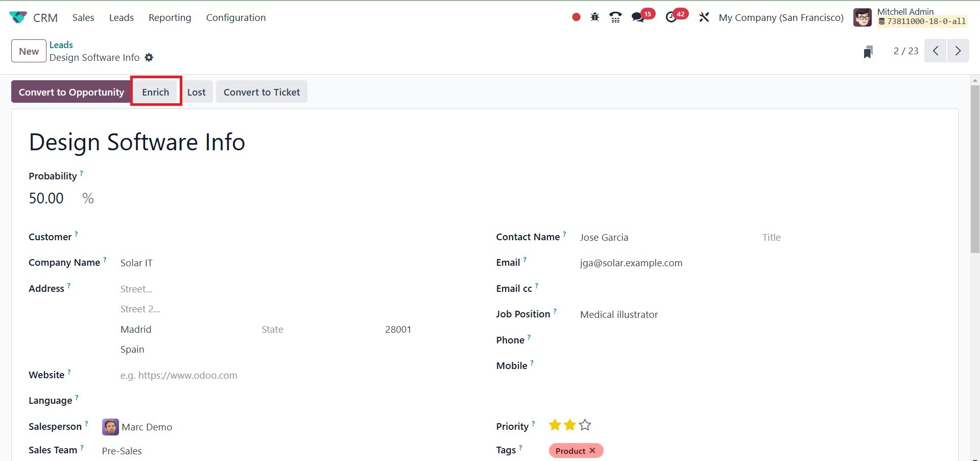Click the wrench and screwdriver tools icon
980x461 pixels.
704,17
